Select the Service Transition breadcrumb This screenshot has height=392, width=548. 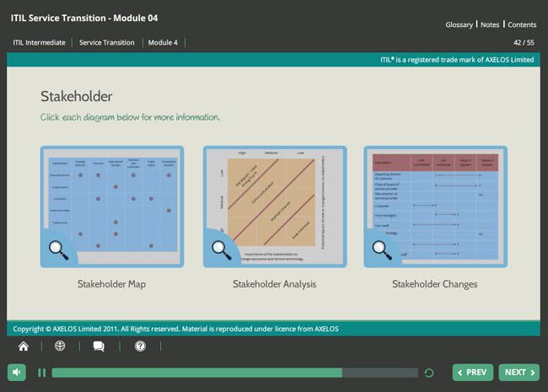[106, 43]
